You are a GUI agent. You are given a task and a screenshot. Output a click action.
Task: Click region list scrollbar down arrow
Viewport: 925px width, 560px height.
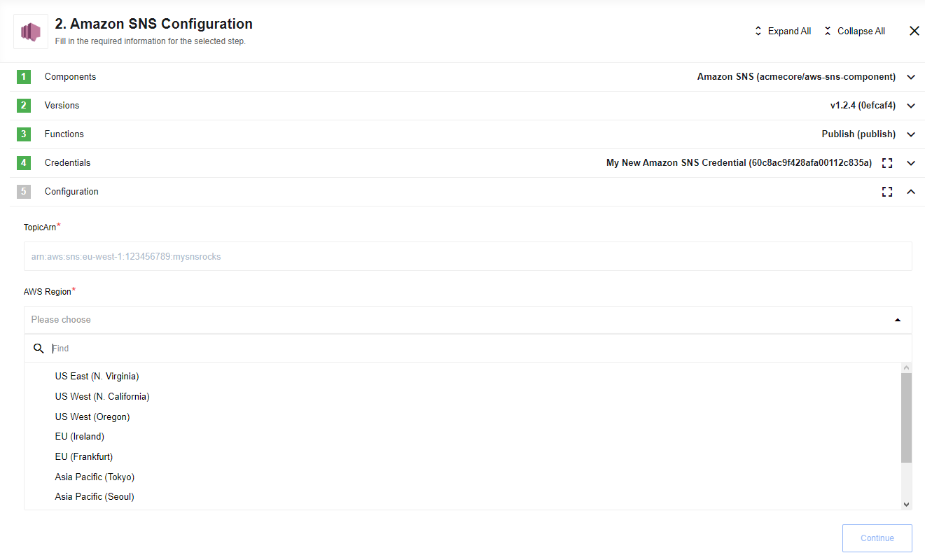point(907,504)
